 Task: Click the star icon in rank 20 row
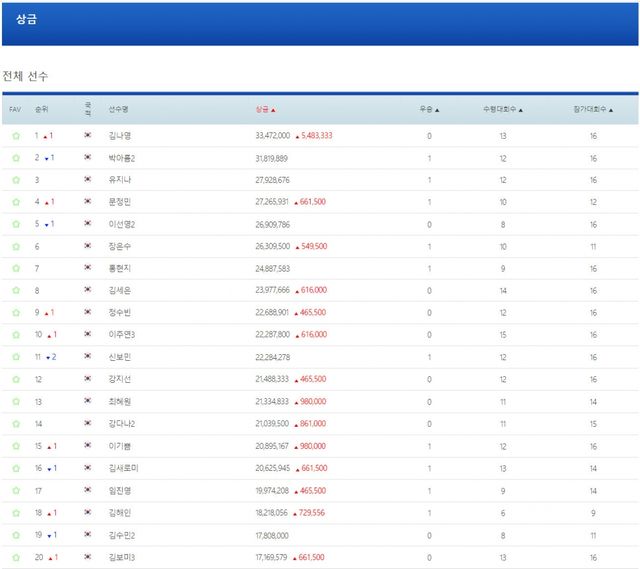tap(15, 556)
